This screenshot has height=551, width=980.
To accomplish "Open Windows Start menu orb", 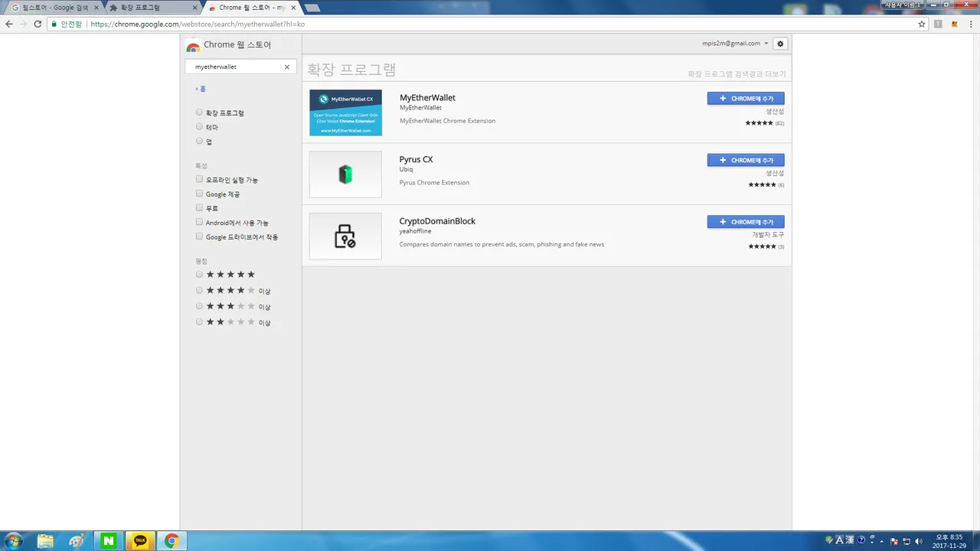I will coord(13,541).
